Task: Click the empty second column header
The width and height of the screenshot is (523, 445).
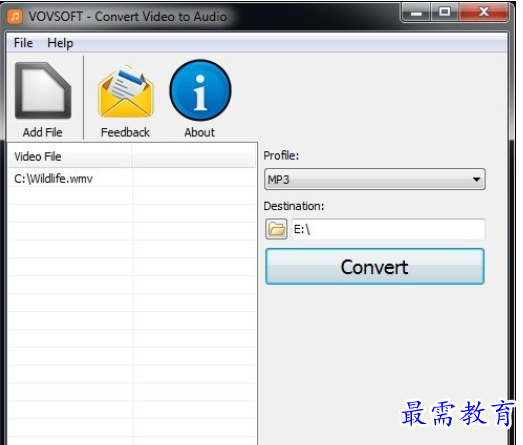Action: (194, 156)
